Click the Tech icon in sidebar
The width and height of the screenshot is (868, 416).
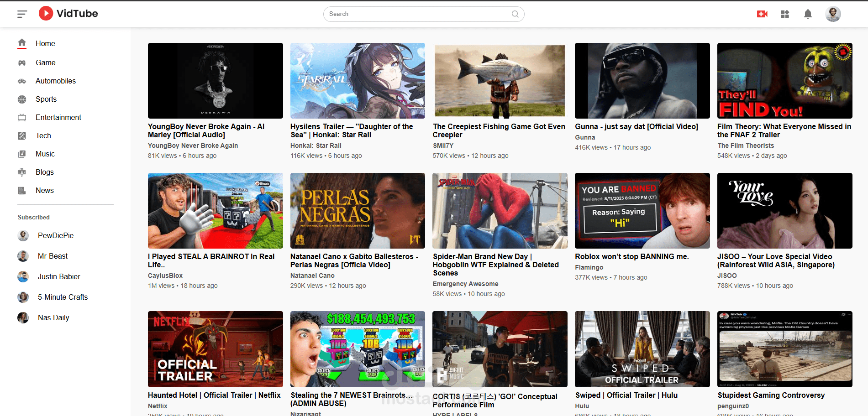tap(22, 135)
